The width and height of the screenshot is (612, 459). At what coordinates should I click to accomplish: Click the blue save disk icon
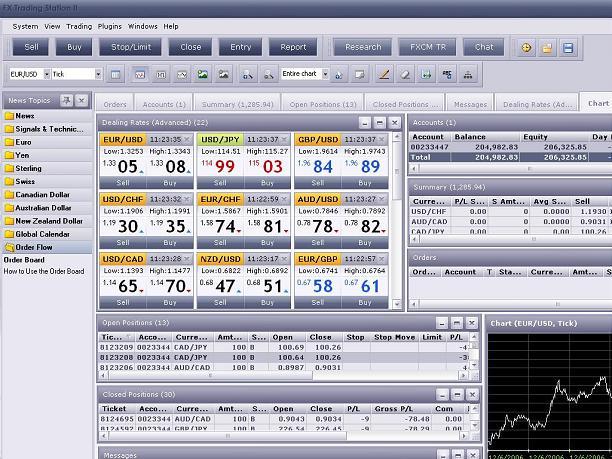click(x=568, y=48)
